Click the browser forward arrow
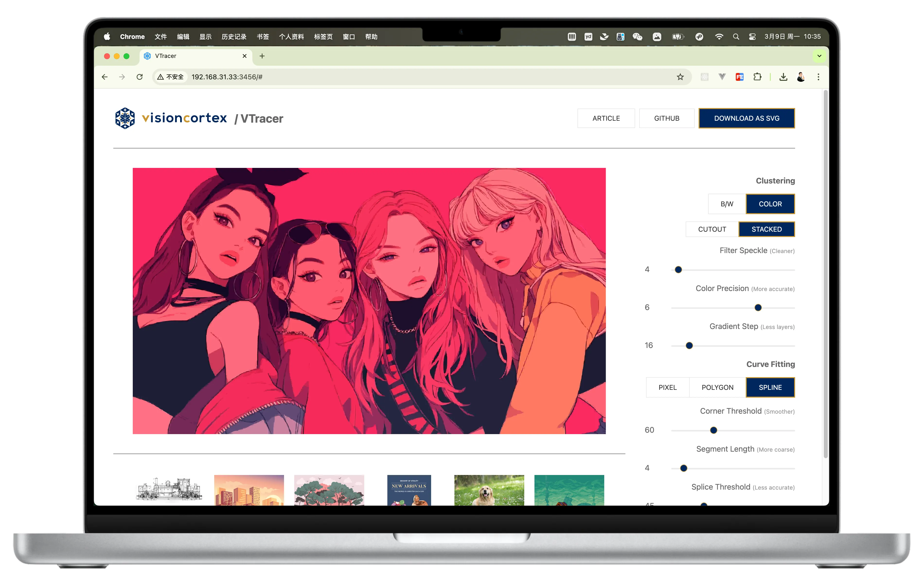Screen dimensions: 924x584 pyautogui.click(x=122, y=77)
